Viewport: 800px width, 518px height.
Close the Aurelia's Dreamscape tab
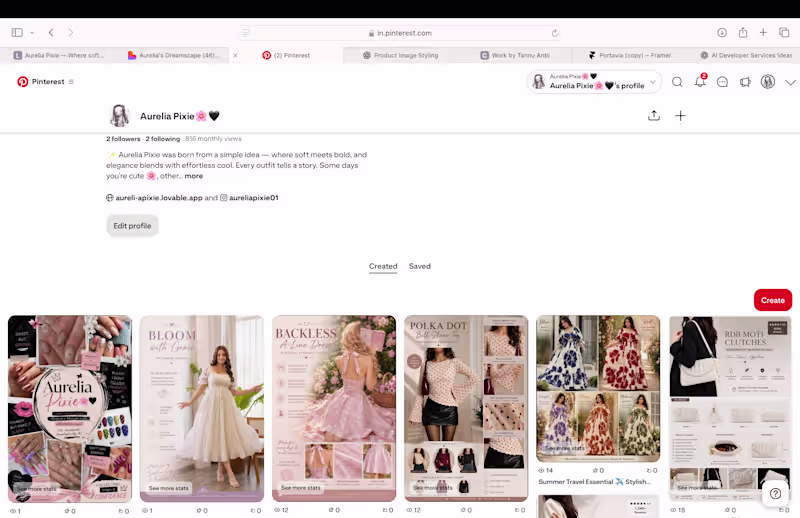click(235, 55)
